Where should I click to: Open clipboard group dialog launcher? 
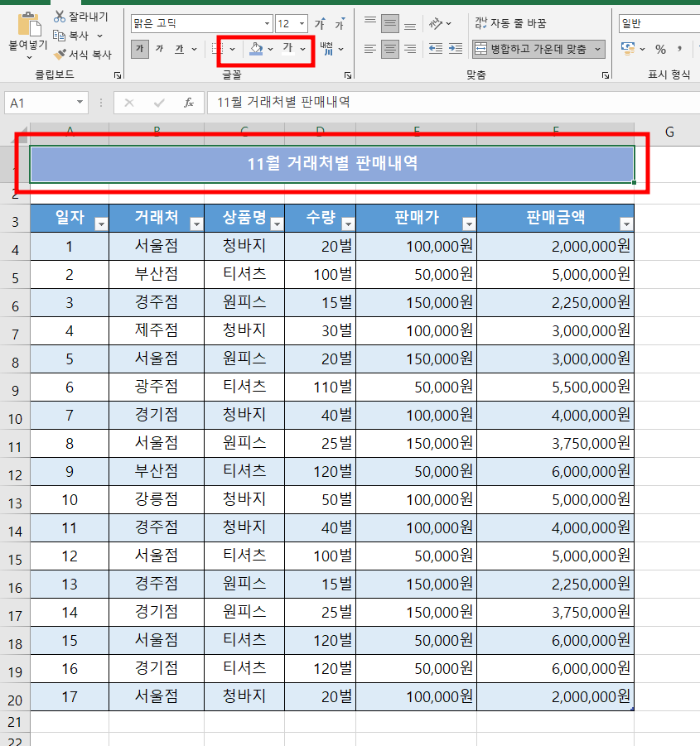tap(118, 75)
